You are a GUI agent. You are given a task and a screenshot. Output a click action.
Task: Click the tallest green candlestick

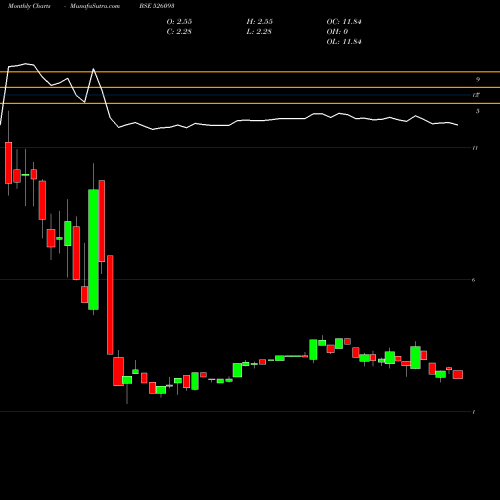[x=93, y=249]
